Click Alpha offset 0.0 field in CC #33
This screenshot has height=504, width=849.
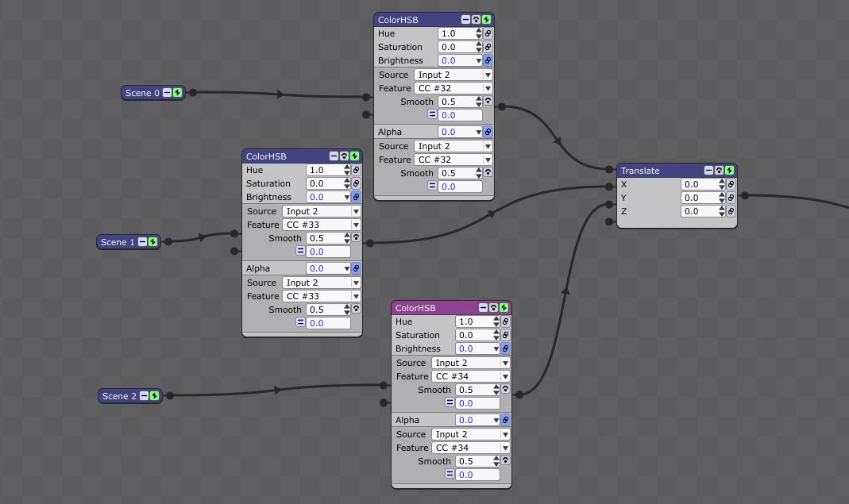[328, 323]
